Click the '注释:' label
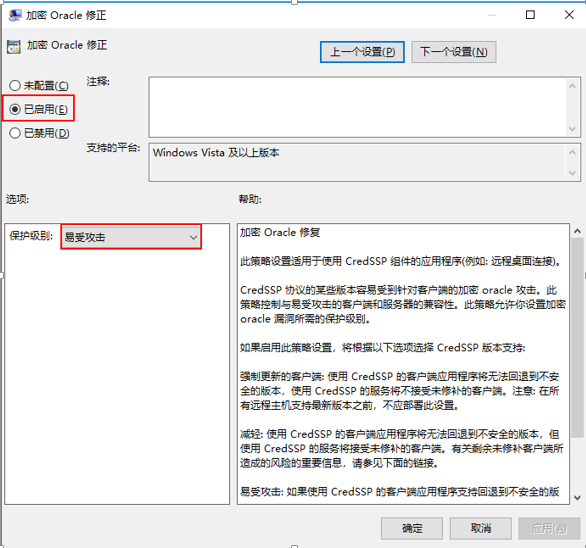 coord(98,81)
